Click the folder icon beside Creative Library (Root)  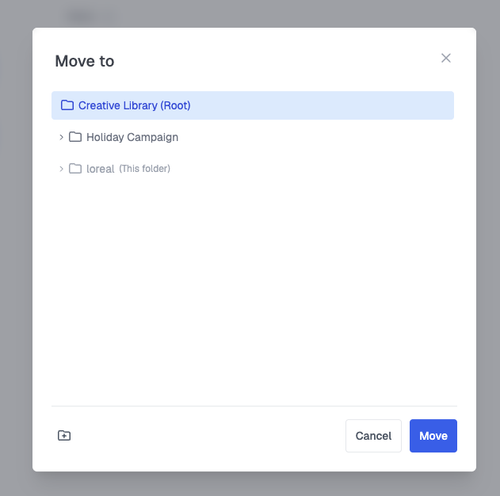click(67, 105)
